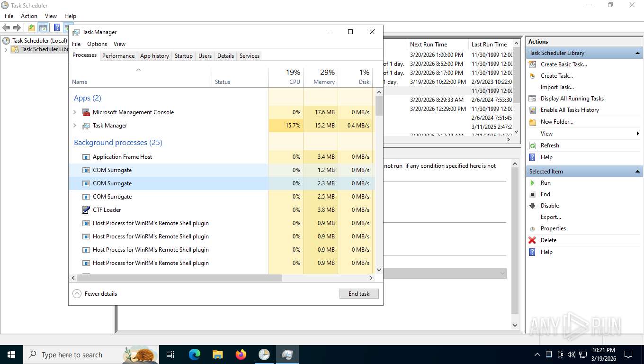
Task: Click Create Basic Task icon in Actions
Action: pyautogui.click(x=533, y=64)
